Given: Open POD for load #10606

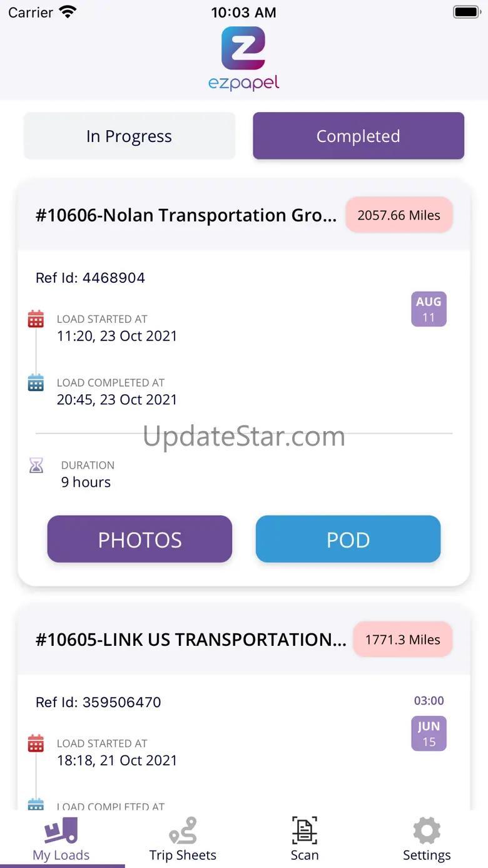Looking at the screenshot, I should pyautogui.click(x=348, y=539).
